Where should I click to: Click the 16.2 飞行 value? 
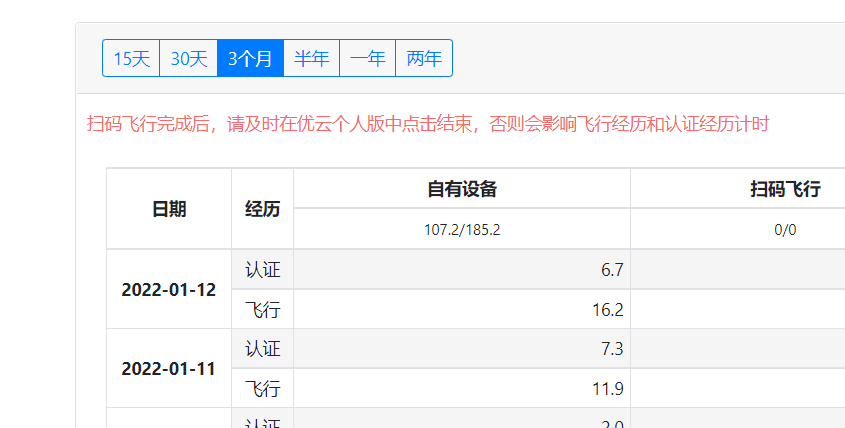point(608,310)
